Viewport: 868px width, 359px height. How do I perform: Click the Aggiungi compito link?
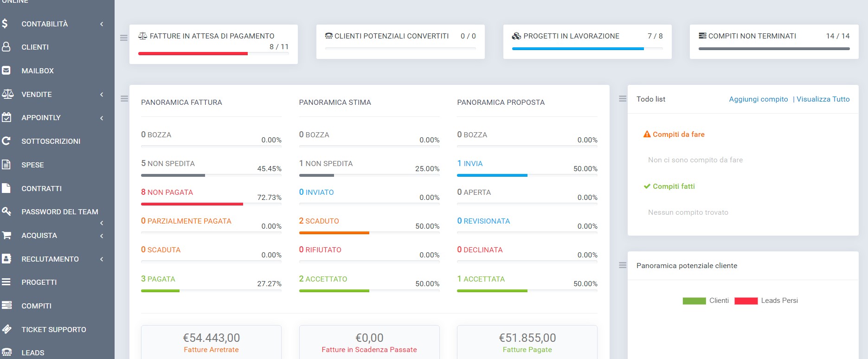(758, 99)
